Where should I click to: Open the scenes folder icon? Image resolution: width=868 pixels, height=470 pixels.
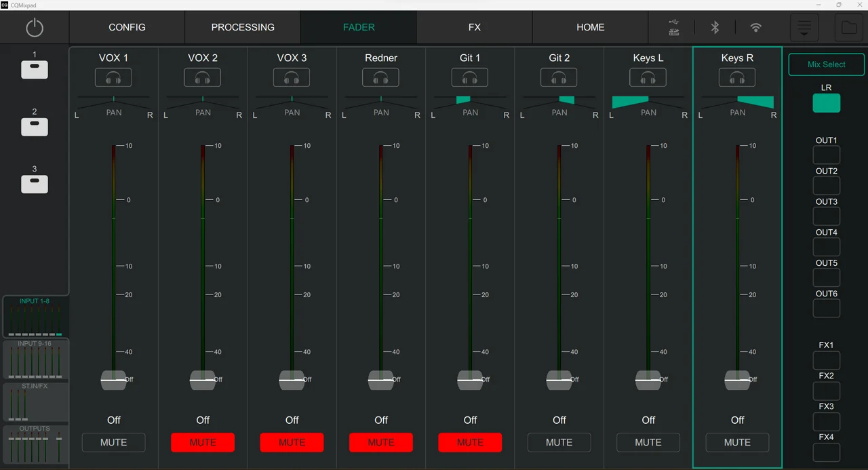[x=849, y=27]
